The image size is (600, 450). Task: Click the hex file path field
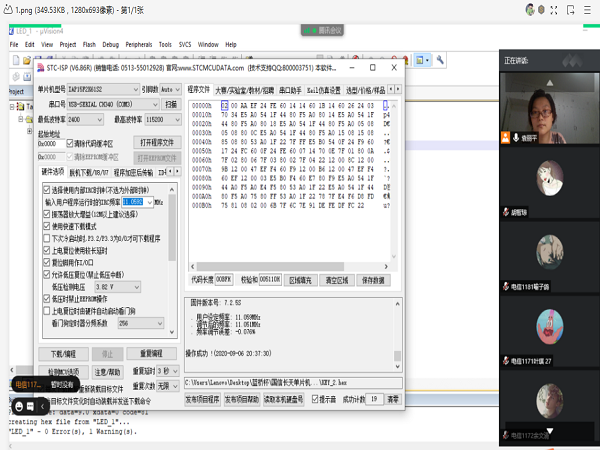(x=293, y=382)
